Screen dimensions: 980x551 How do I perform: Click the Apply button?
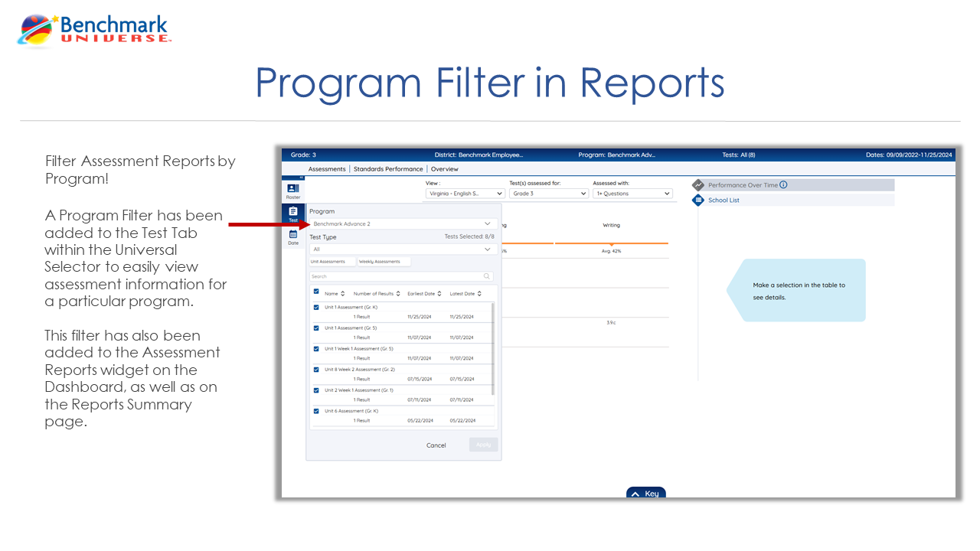(x=484, y=445)
